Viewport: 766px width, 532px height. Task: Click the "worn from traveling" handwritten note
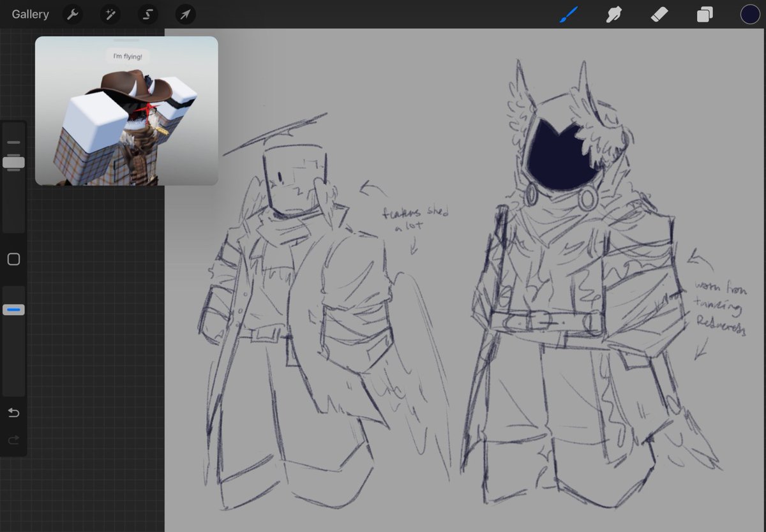pyautogui.click(x=719, y=307)
